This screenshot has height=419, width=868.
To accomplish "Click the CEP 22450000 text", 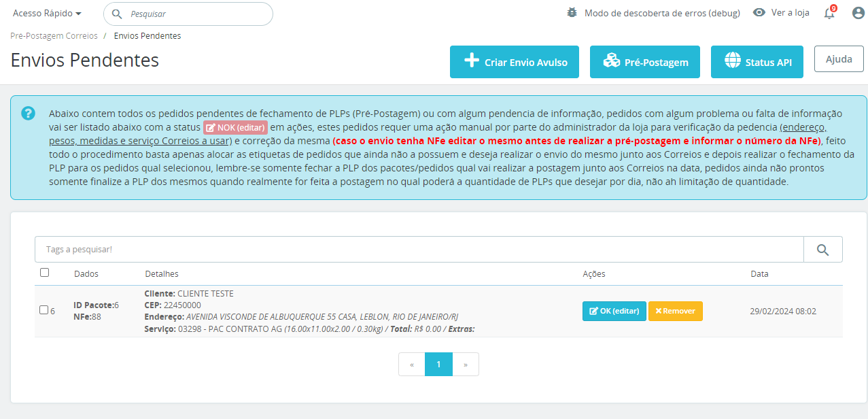I will (173, 305).
